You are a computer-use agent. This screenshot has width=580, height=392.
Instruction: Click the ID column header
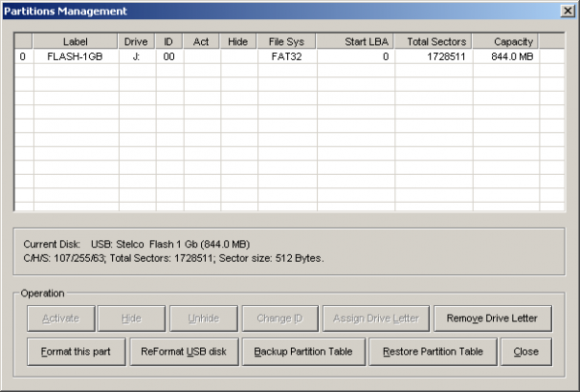click(x=169, y=42)
